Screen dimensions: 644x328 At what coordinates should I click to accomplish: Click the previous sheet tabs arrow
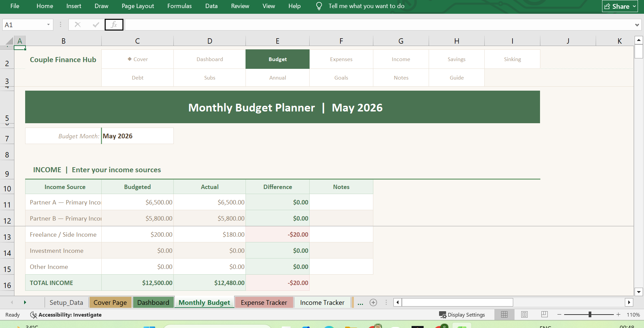click(x=12, y=302)
